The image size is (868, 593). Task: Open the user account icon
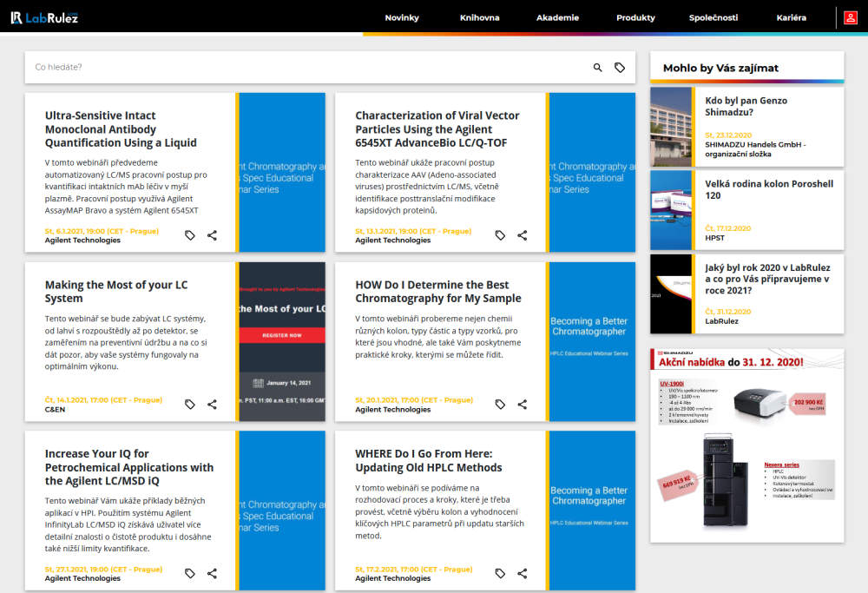pyautogui.click(x=851, y=17)
